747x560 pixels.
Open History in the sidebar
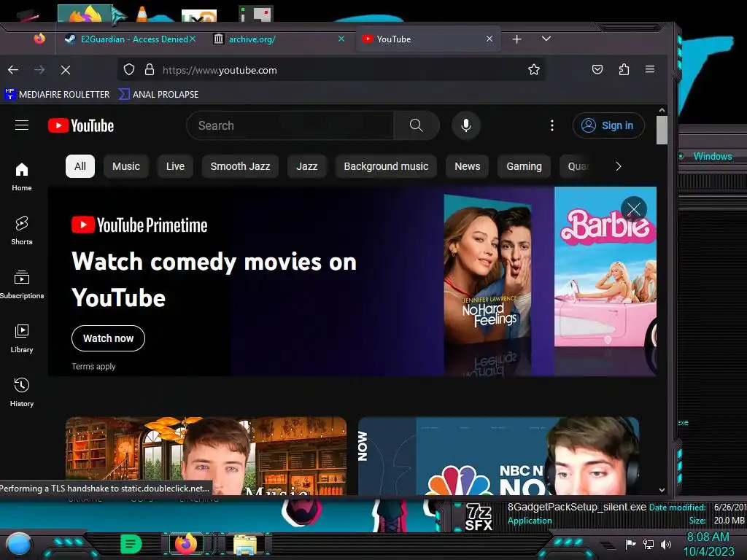pyautogui.click(x=22, y=392)
